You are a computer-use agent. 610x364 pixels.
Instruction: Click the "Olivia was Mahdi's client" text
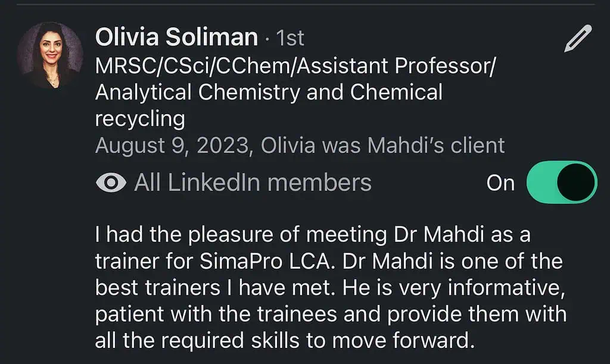click(x=382, y=145)
